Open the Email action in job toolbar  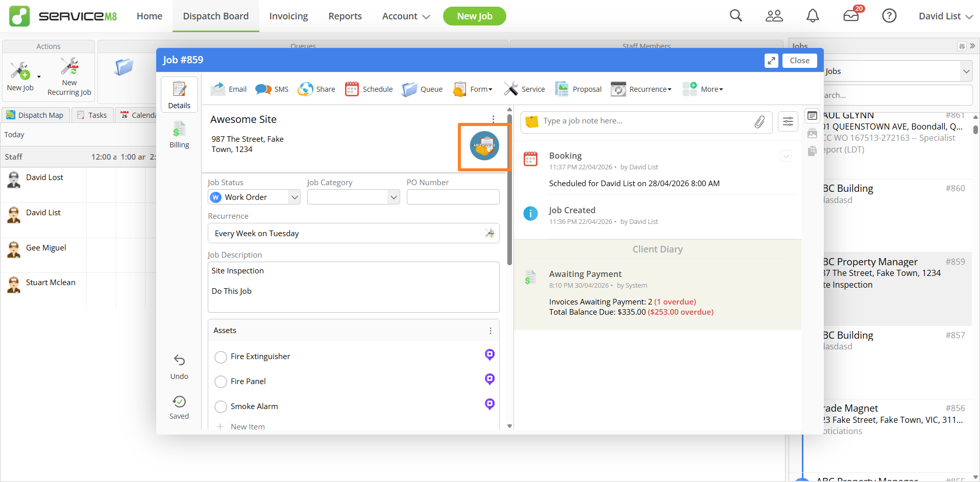click(228, 89)
